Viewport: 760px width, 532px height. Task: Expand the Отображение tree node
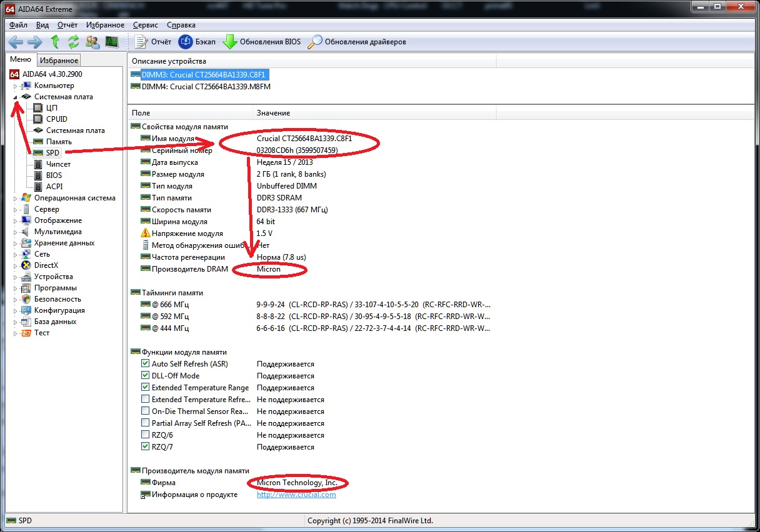tap(16, 221)
